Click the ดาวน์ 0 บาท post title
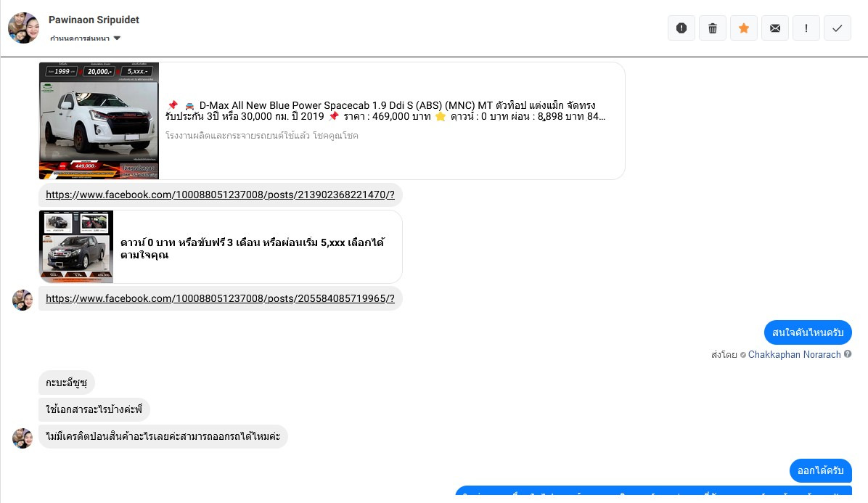 pyautogui.click(x=253, y=248)
